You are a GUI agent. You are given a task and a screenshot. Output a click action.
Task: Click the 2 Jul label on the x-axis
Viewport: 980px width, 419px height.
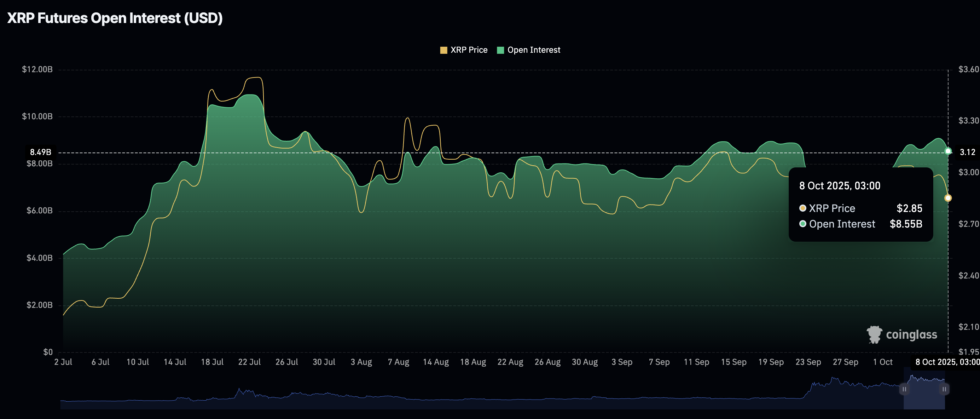[64, 362]
